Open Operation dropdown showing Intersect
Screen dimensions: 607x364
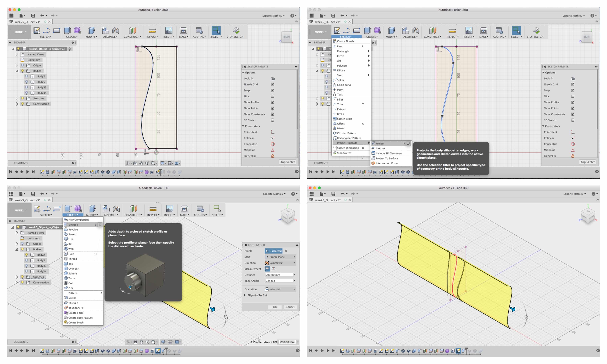tap(280, 289)
